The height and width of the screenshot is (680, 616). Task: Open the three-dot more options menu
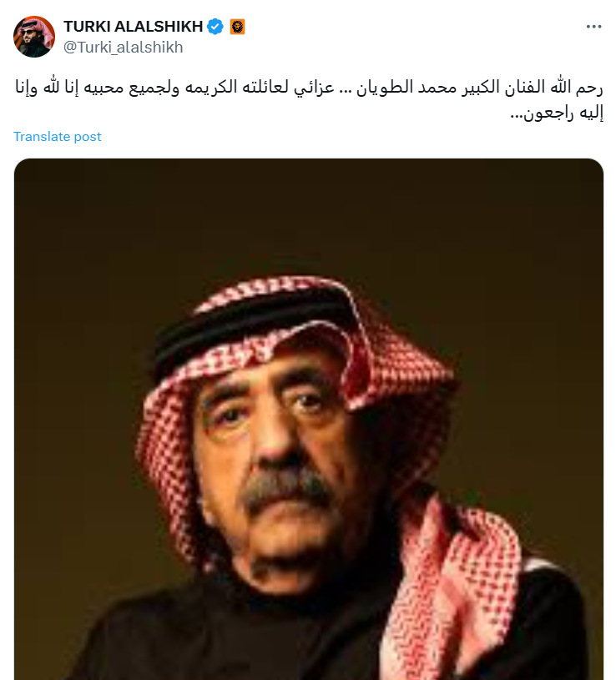point(593,27)
